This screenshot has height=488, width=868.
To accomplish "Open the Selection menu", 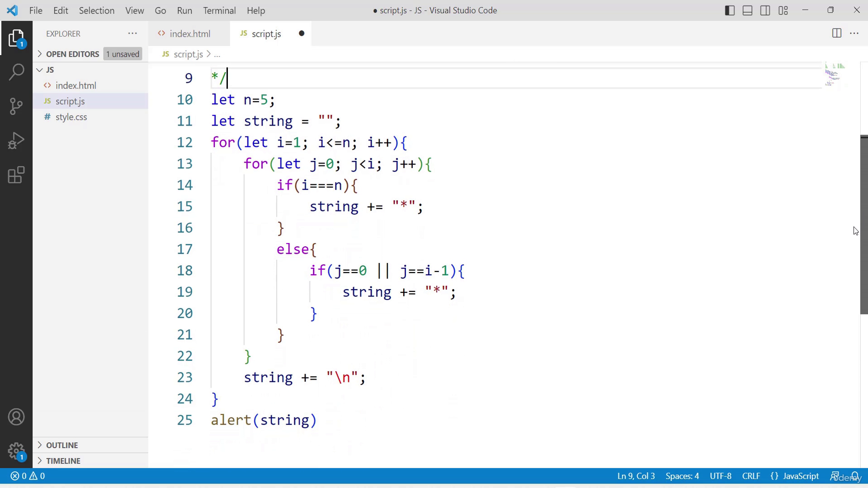I will (97, 10).
